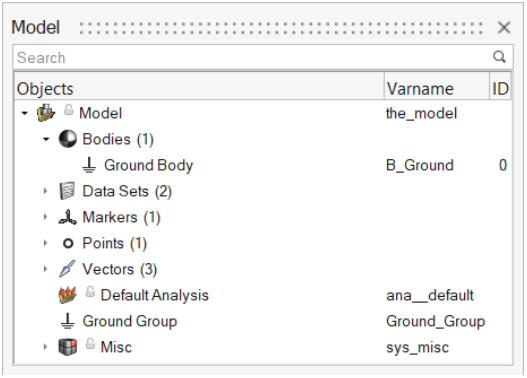527x378 pixels.
Task: Click the Misc cube icon
Action: coord(68,347)
